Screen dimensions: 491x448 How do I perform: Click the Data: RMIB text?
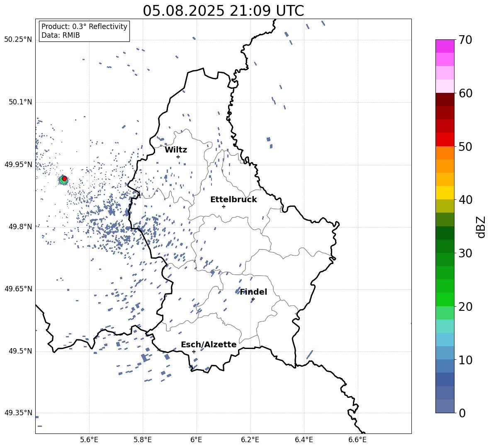click(61, 35)
